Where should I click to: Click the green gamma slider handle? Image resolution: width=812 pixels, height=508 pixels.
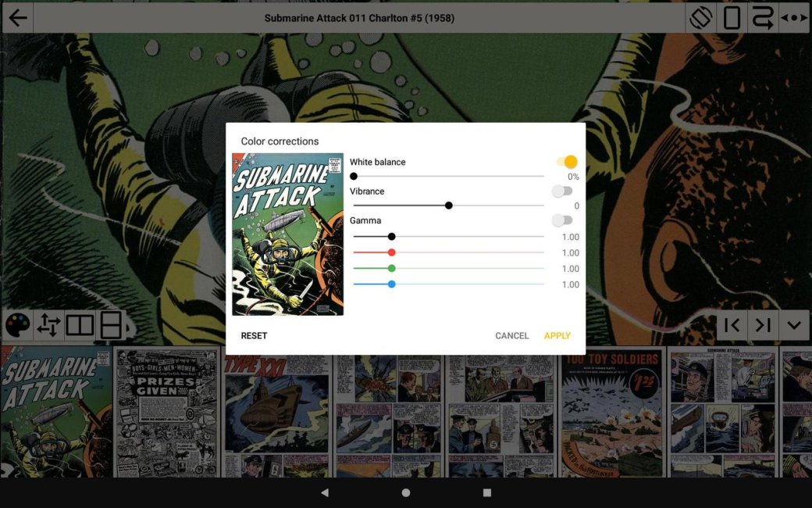391,268
